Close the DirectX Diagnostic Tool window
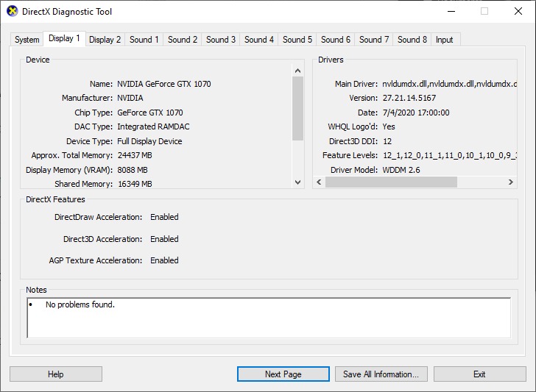This screenshot has height=392, width=536. pyautogui.click(x=518, y=11)
